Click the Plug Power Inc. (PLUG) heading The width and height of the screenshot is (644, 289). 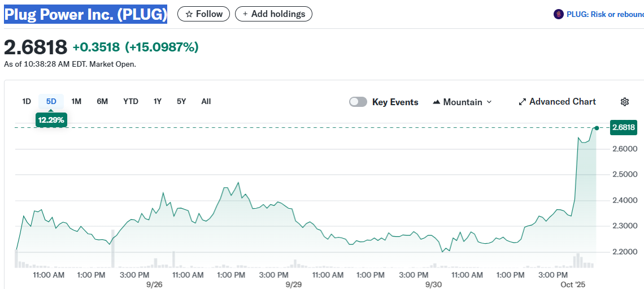click(85, 14)
